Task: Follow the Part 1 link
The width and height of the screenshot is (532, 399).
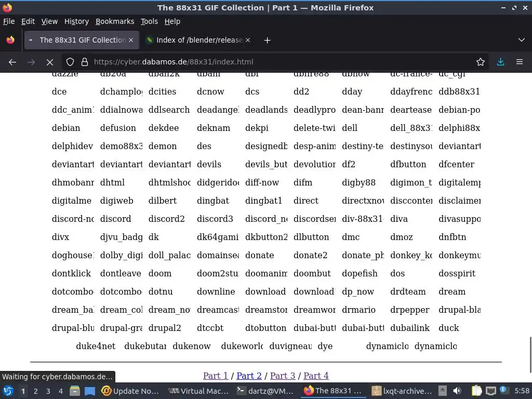Action: coord(216,376)
